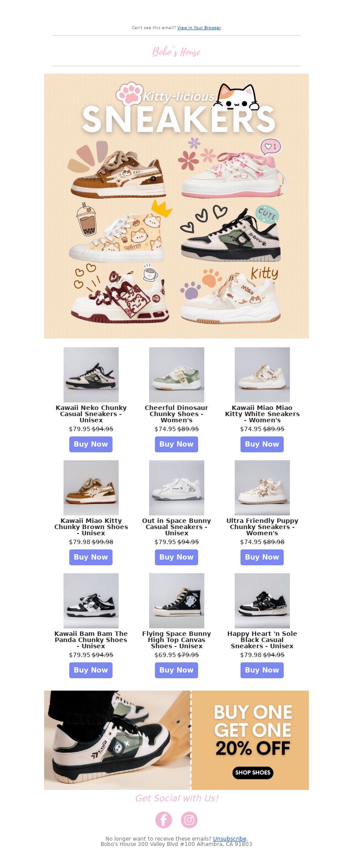Buy the Cheerful Dinosaur Chunky Shoes
This screenshot has width=353, height=868.
(176, 444)
